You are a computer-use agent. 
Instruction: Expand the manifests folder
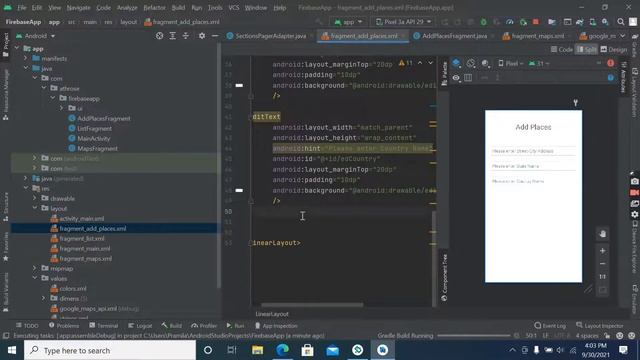pyautogui.click(x=26, y=58)
